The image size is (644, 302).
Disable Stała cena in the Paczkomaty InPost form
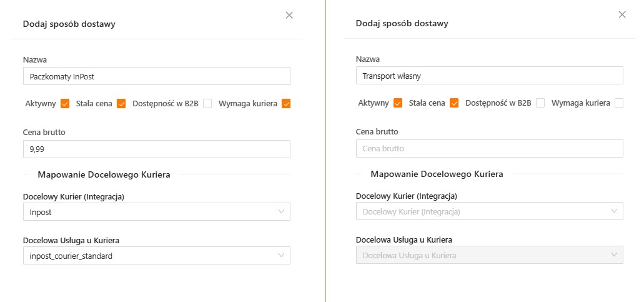[x=121, y=104]
